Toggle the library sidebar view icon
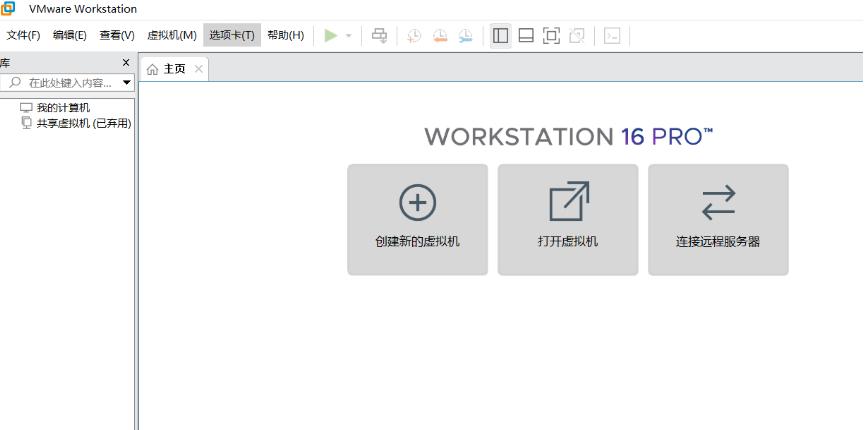Image resolution: width=868 pixels, height=430 pixels. [x=500, y=36]
